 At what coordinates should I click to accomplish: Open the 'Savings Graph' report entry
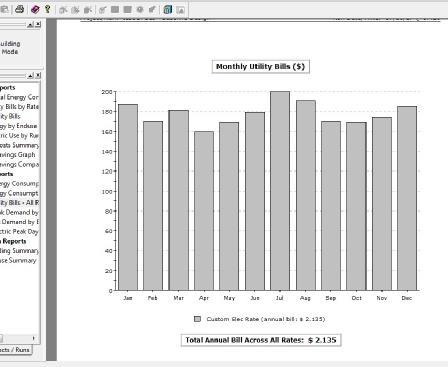tap(17, 155)
